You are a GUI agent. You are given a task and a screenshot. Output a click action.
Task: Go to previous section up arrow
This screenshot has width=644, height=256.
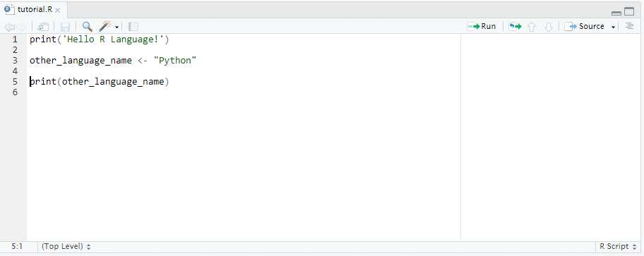click(532, 27)
